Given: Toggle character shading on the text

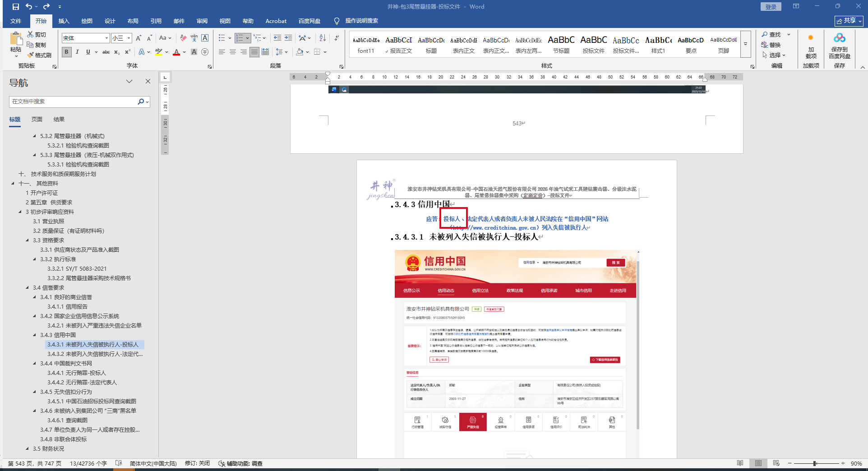Looking at the screenshot, I should (x=194, y=52).
